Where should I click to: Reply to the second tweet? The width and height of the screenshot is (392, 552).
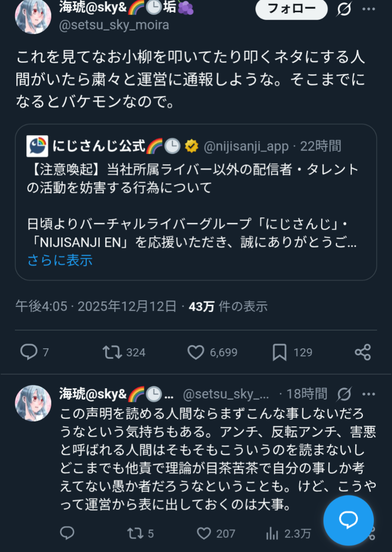67,532
